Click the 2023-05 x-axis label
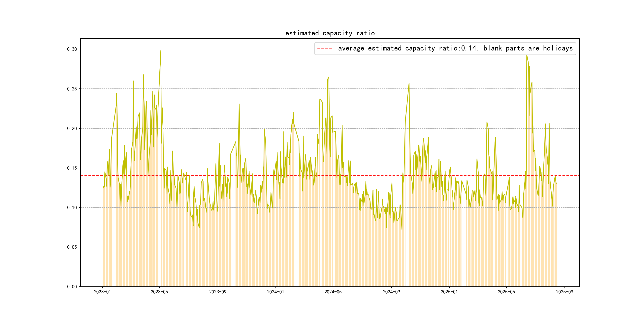The width and height of the screenshot is (644, 322). (x=159, y=292)
